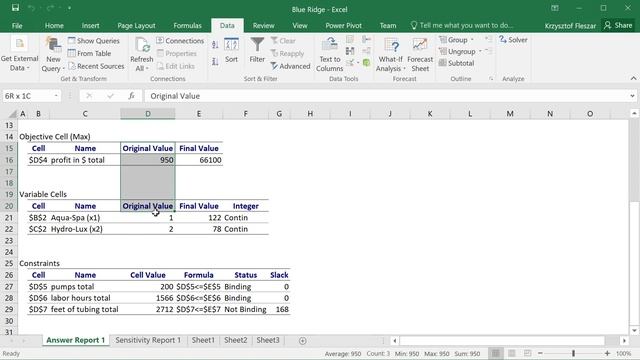Open the Team tab
The height and width of the screenshot is (360, 640).
[x=388, y=25]
